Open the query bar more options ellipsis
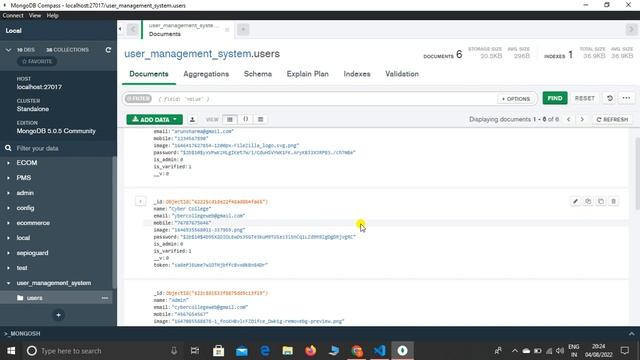Image resolution: width=640 pixels, height=360 pixels. click(626, 98)
